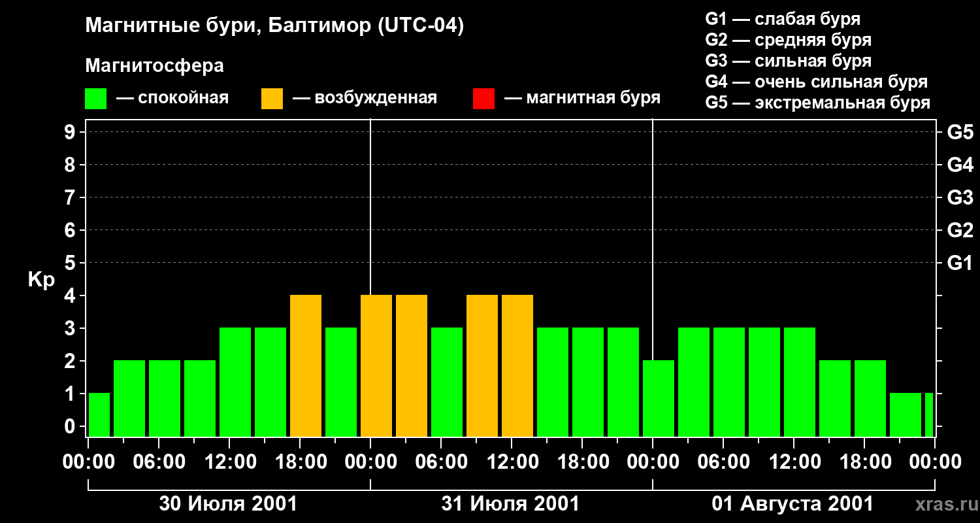Click the "Kp" axis label
Screen dimensions: 980x523
coord(41,280)
